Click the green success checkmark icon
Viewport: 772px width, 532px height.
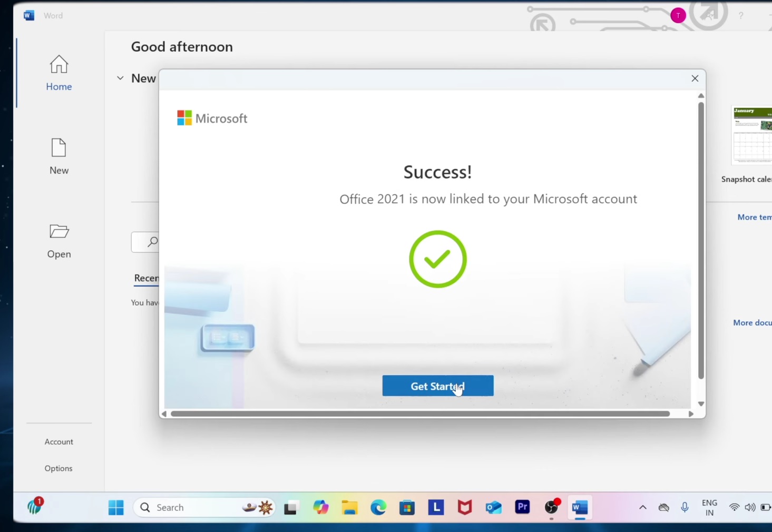(438, 259)
